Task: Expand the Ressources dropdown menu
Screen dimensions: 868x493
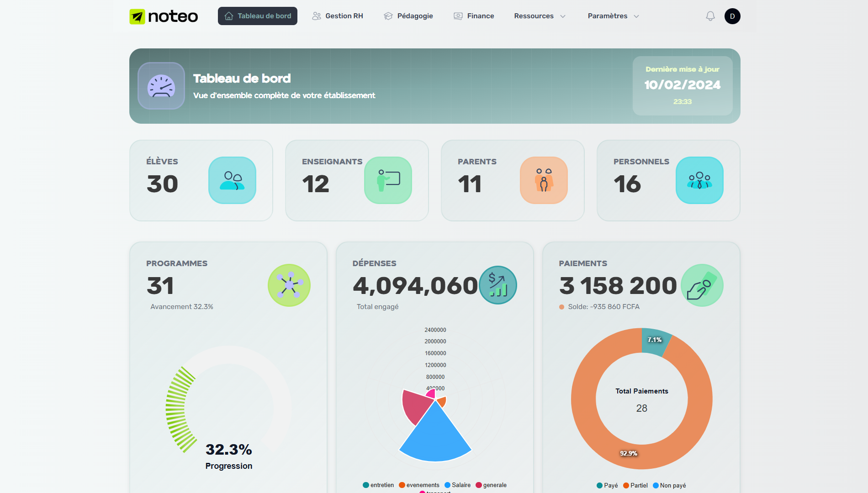Action: pos(540,16)
